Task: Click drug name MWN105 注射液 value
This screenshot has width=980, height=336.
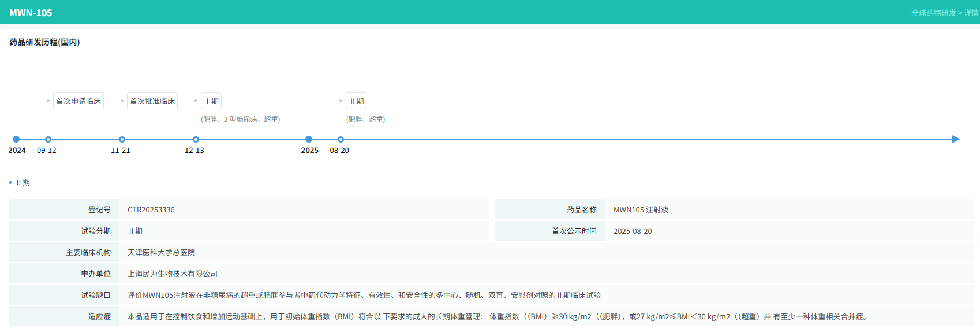Action: point(641,210)
